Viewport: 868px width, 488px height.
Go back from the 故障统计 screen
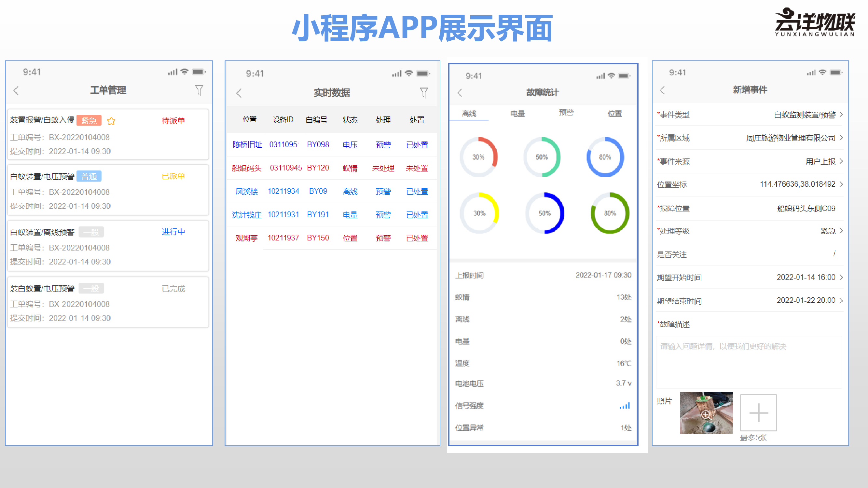click(x=460, y=93)
